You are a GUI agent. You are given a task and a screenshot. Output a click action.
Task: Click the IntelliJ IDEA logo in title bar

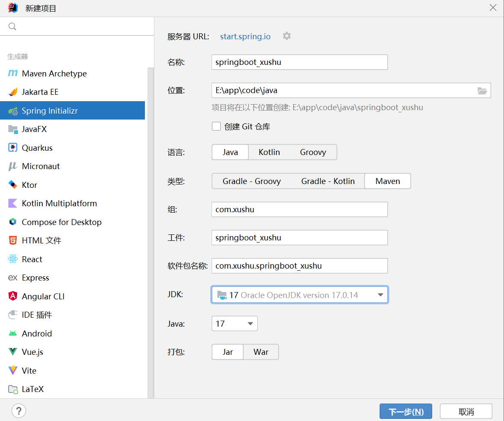point(13,8)
